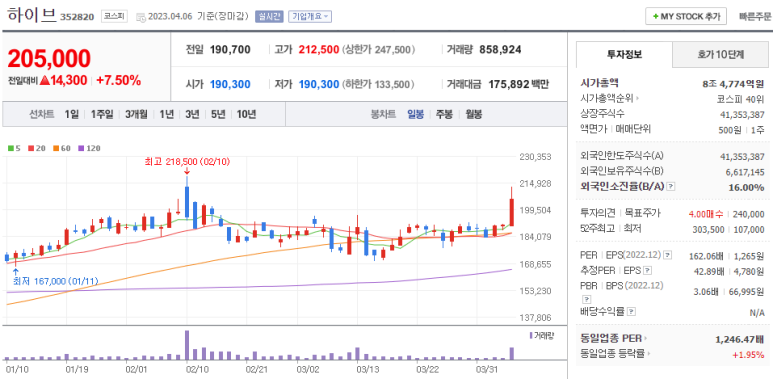
Task: Select 월봉 monthly candlestick chart
Action: tap(474, 115)
